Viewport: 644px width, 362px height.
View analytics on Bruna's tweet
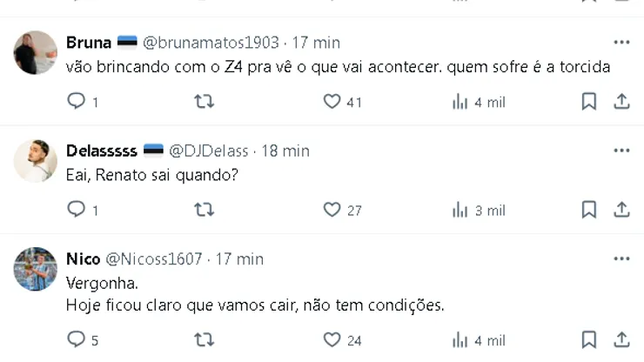pyautogui.click(x=460, y=102)
